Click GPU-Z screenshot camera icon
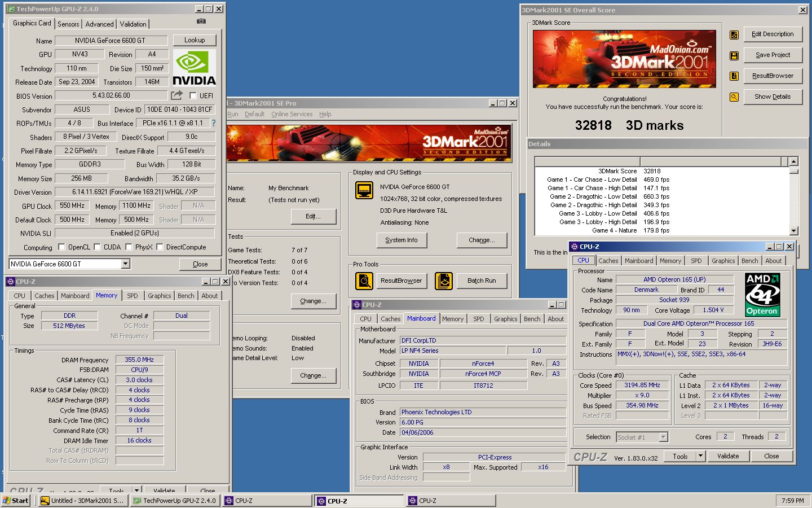Viewport: 812px width, 508px height. click(x=201, y=21)
